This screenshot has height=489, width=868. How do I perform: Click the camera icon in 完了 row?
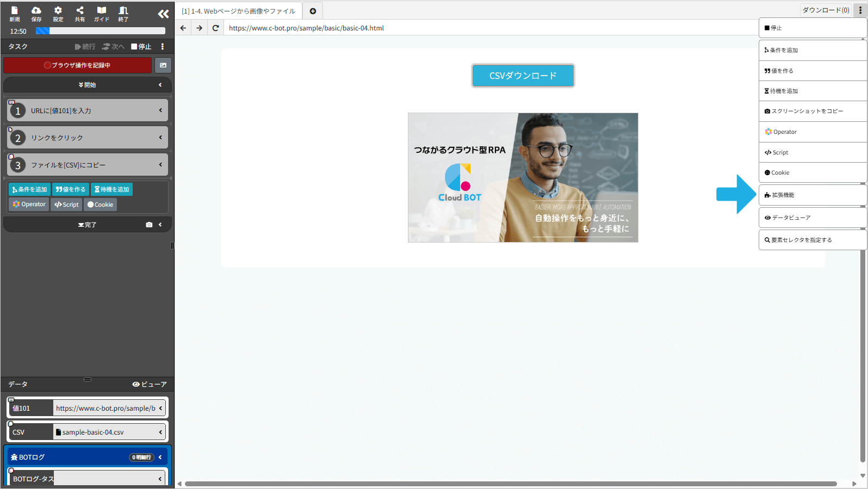(x=149, y=225)
